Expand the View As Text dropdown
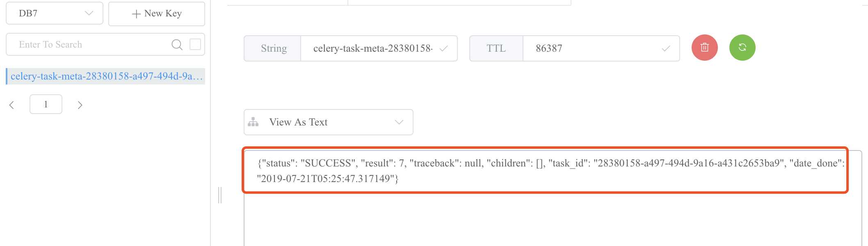This screenshot has height=246, width=868. tap(328, 122)
